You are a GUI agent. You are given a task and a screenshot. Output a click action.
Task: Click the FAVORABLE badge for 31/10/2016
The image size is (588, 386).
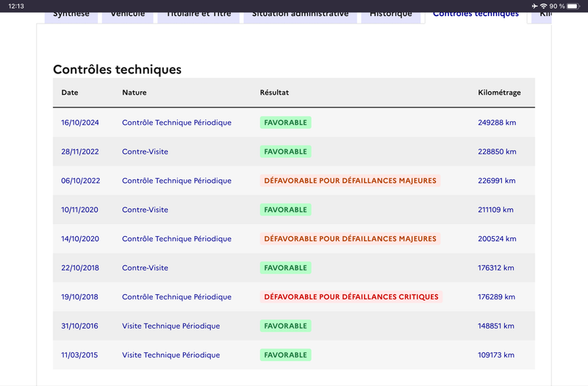(285, 326)
